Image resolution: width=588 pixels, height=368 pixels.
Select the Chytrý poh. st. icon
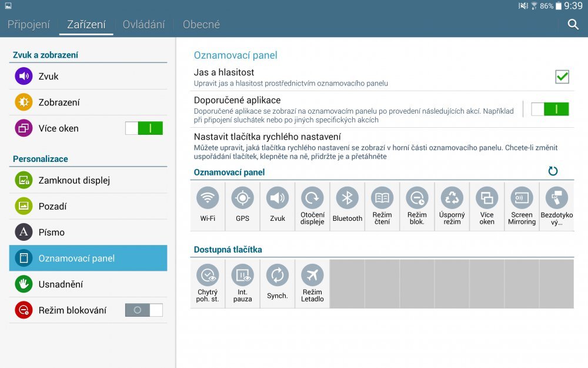(x=208, y=276)
